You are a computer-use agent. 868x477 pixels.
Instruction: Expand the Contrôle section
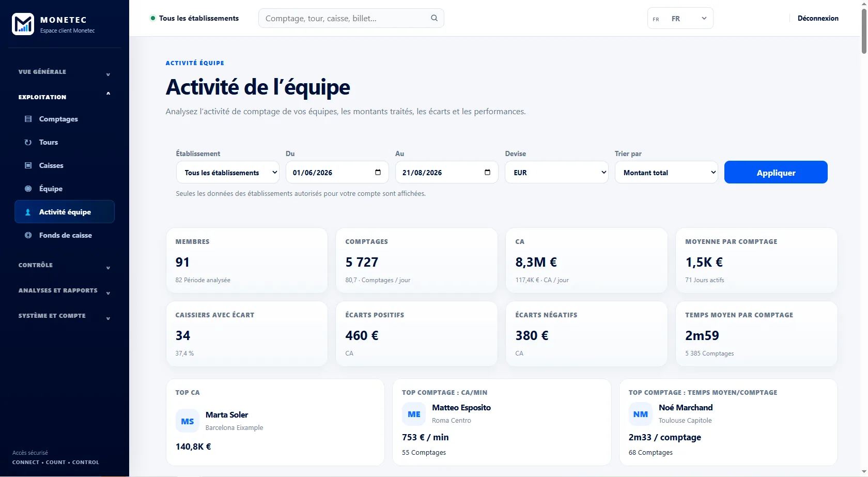tap(65, 265)
